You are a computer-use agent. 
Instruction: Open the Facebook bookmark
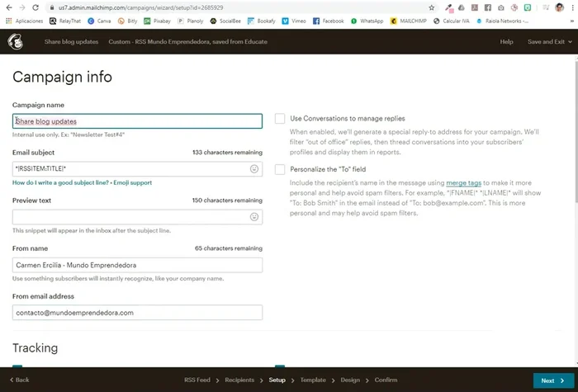click(x=329, y=21)
